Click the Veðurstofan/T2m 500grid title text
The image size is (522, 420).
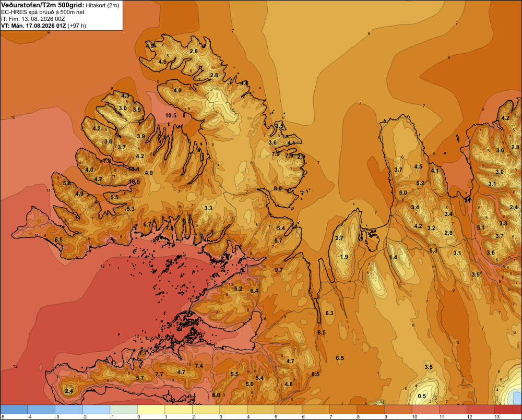point(43,5)
